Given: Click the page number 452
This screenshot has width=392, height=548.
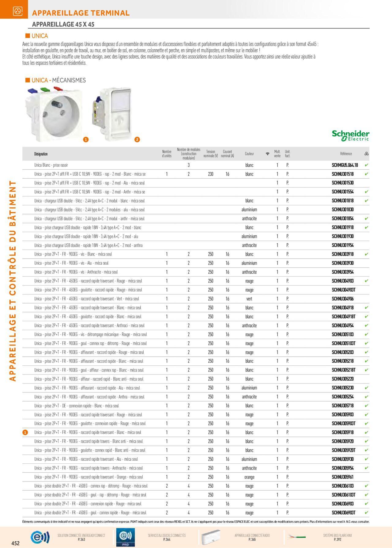Looking at the screenshot, I should click(15, 543).
